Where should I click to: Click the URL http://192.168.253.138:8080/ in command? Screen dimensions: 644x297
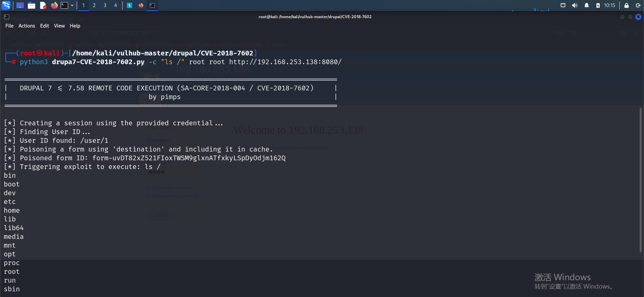pyautogui.click(x=285, y=62)
